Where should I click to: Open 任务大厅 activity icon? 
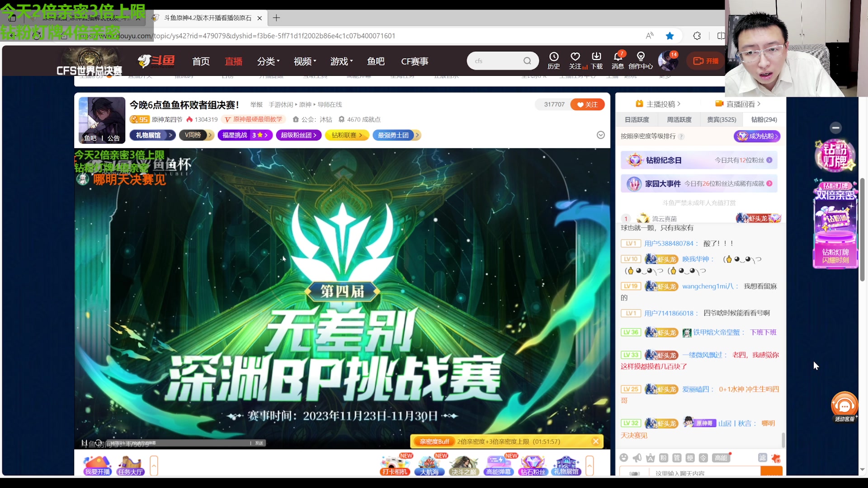(x=130, y=465)
